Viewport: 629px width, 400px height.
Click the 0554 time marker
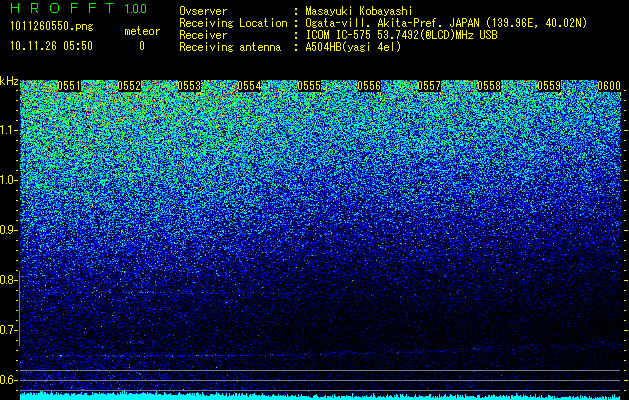click(249, 86)
